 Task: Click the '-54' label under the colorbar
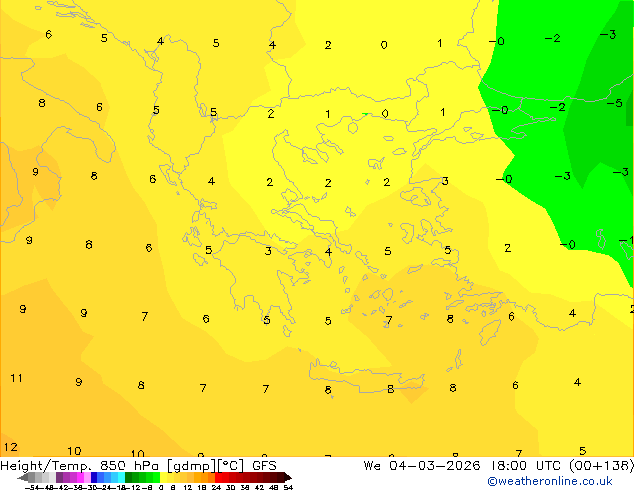click(32, 487)
